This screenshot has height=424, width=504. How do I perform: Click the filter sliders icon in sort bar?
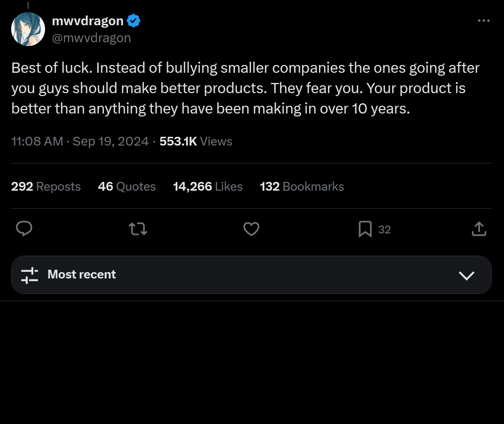30,275
